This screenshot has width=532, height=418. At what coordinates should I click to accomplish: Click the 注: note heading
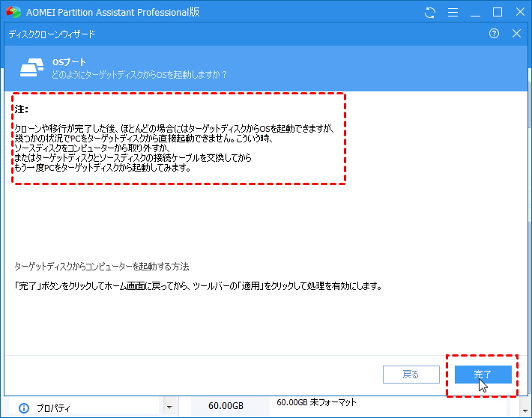coord(21,109)
